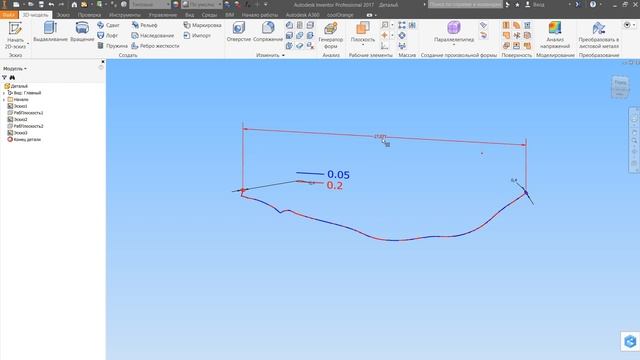Click the ViewCube in the viewport
Image resolution: width=640 pixels, height=360 pixels.
pos(620,87)
